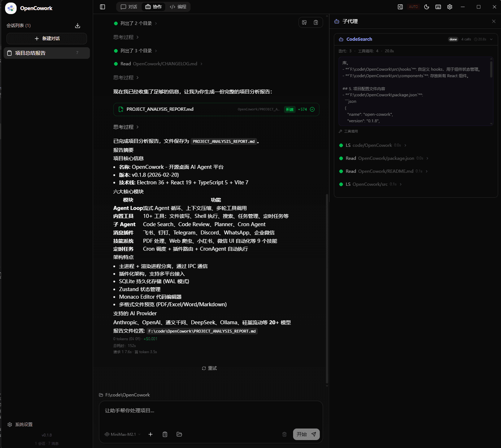Switch to the 对话 tab

coord(129,7)
